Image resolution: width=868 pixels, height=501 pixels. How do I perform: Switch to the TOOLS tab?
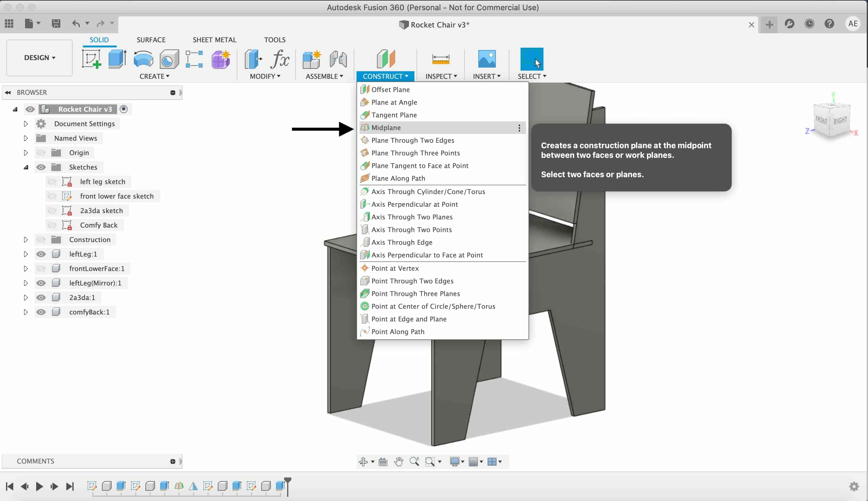pos(275,40)
